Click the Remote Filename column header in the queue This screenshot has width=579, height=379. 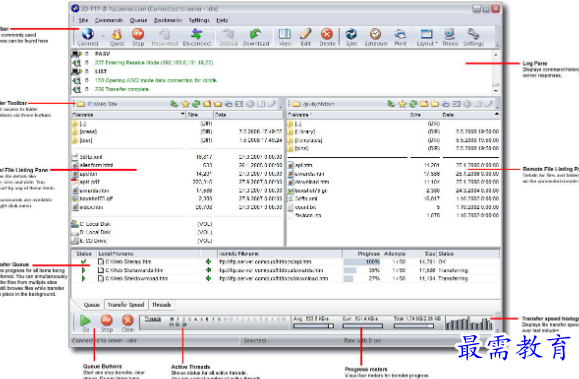click(x=279, y=254)
